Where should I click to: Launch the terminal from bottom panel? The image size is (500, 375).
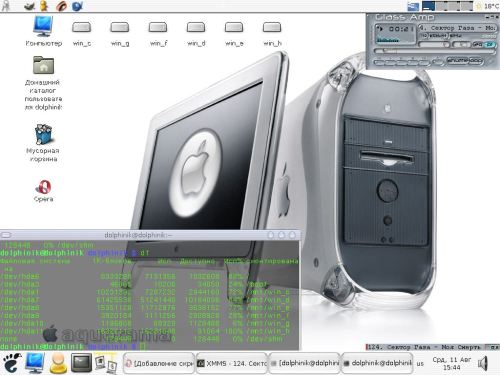click(81, 363)
